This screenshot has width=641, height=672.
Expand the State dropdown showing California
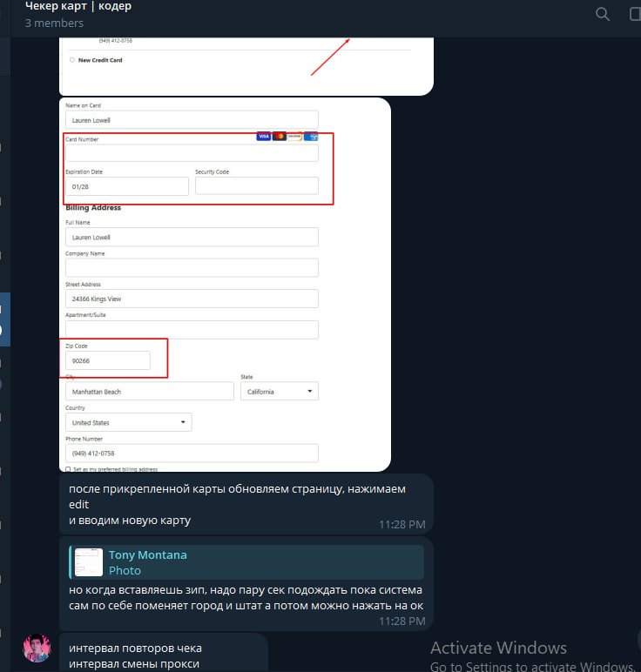click(x=279, y=392)
